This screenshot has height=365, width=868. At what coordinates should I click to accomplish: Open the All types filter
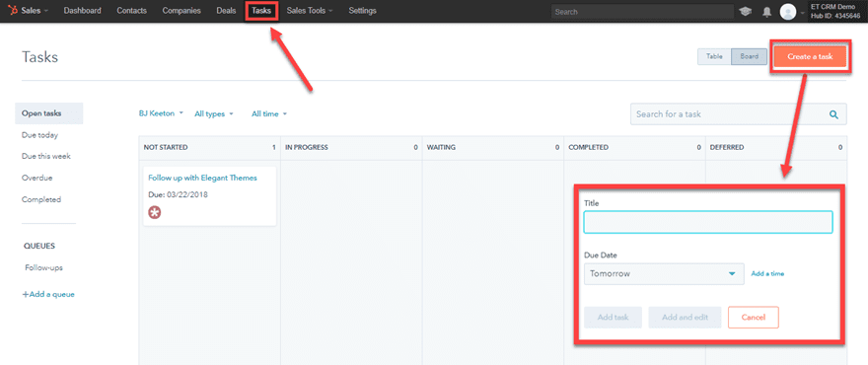pyautogui.click(x=214, y=113)
